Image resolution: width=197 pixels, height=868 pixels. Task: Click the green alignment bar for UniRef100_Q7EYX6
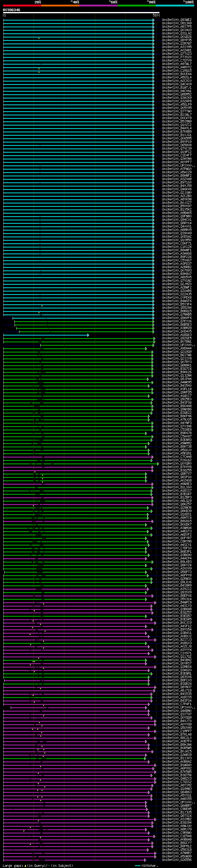(85, 321)
